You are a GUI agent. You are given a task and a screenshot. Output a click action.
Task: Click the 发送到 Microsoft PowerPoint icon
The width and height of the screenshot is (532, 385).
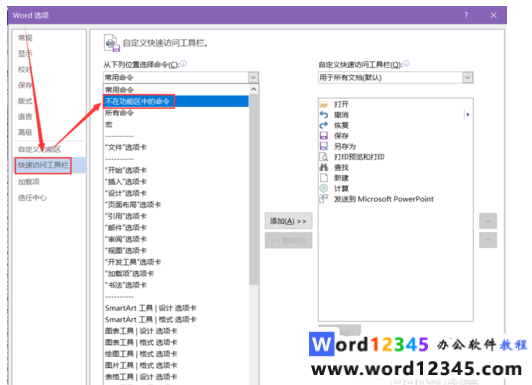tap(324, 199)
